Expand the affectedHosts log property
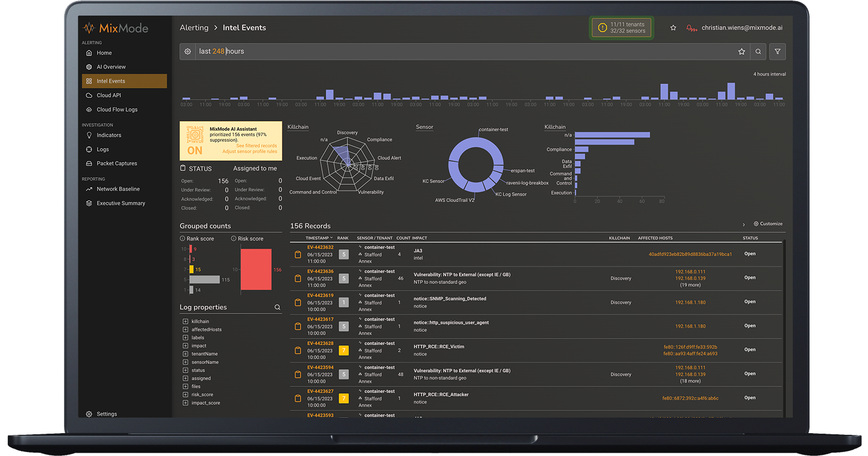 click(185, 330)
